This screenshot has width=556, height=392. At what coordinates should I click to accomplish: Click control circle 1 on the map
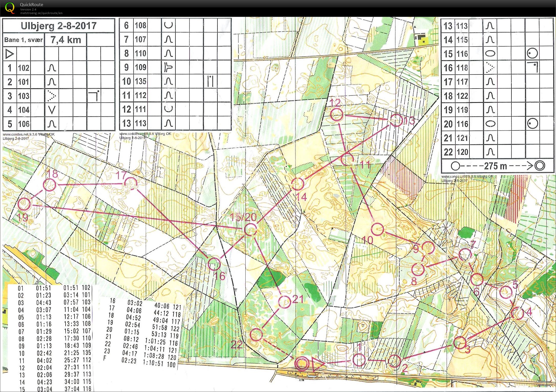click(359, 360)
